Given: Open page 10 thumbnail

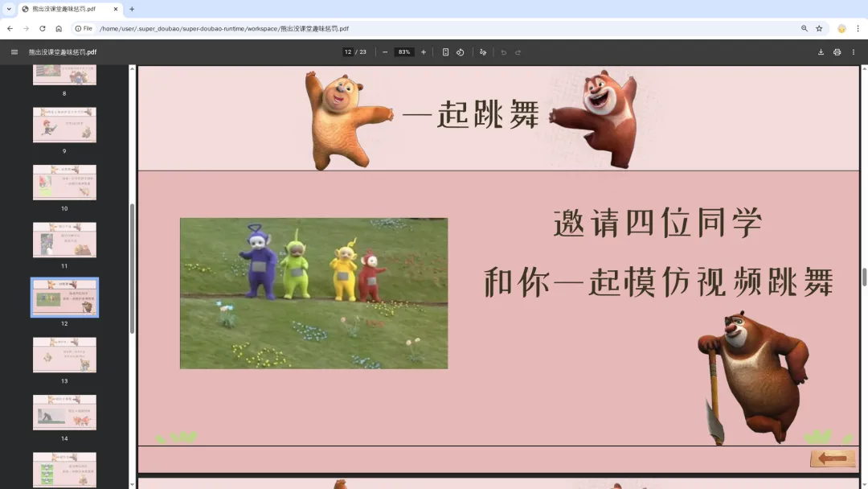Looking at the screenshot, I should (x=64, y=183).
